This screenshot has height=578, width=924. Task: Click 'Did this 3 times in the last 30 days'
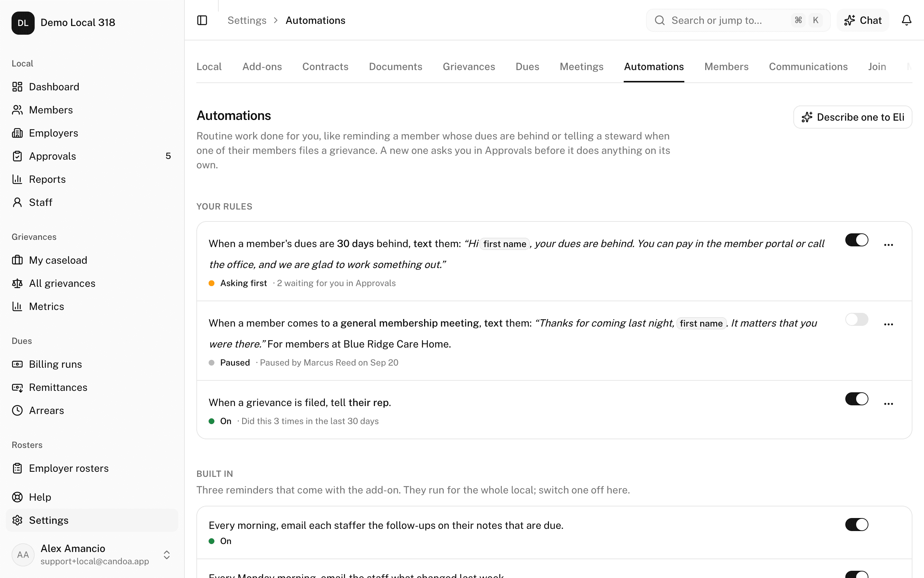310,421
